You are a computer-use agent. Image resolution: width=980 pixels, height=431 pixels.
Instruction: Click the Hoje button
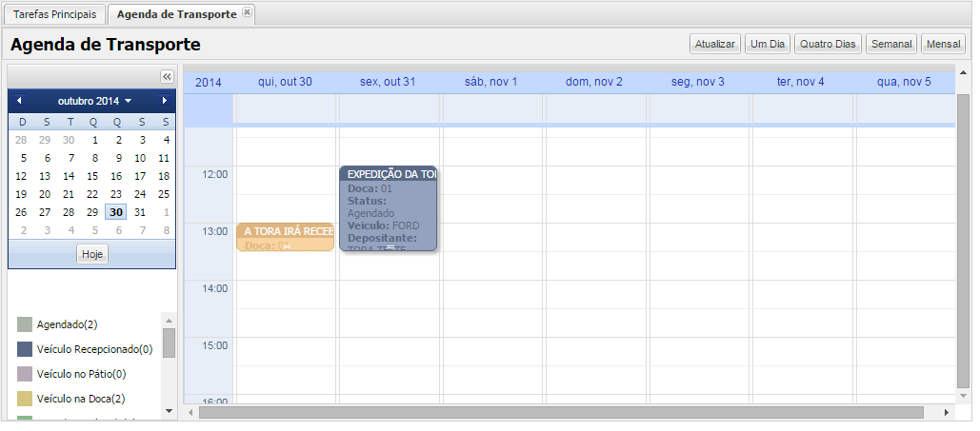(92, 254)
